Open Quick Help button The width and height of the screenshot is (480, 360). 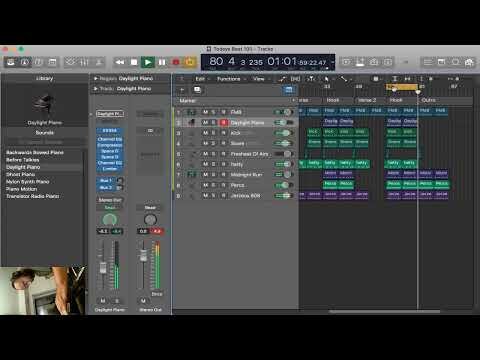tap(38, 62)
